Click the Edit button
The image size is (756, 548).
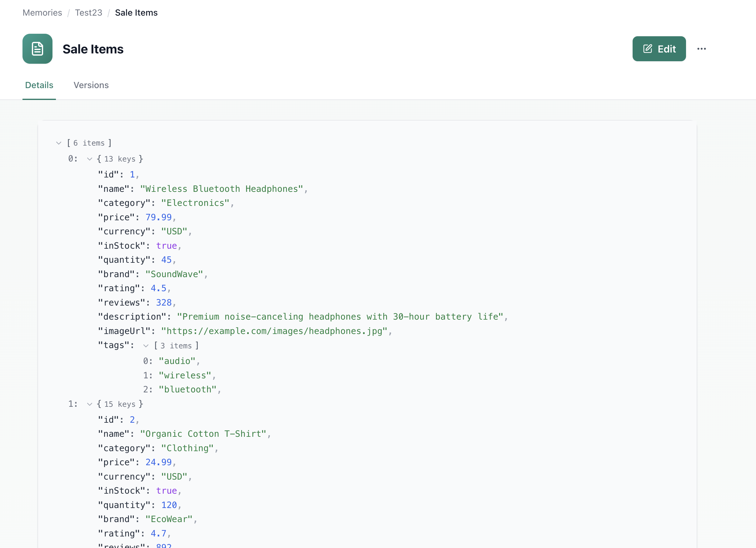(x=659, y=49)
